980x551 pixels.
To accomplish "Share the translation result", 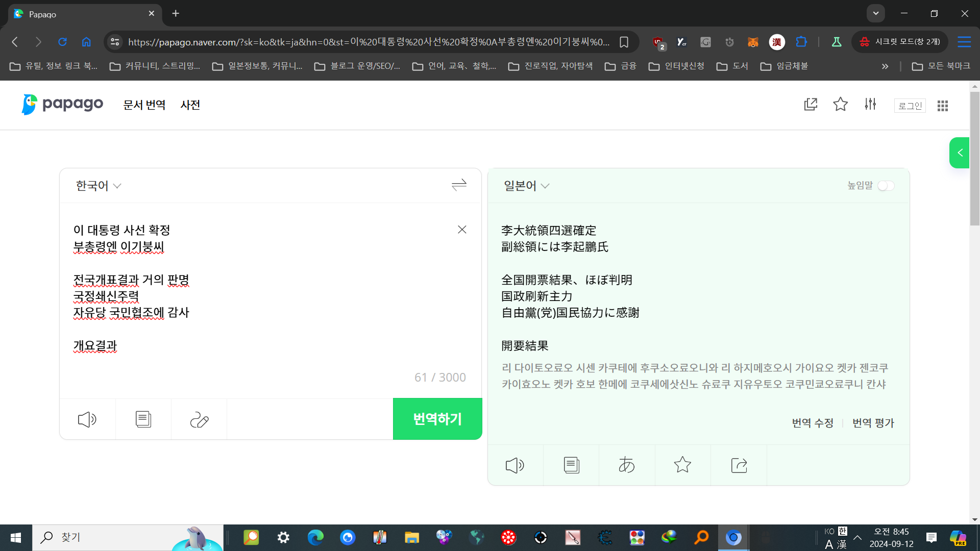I will click(739, 465).
